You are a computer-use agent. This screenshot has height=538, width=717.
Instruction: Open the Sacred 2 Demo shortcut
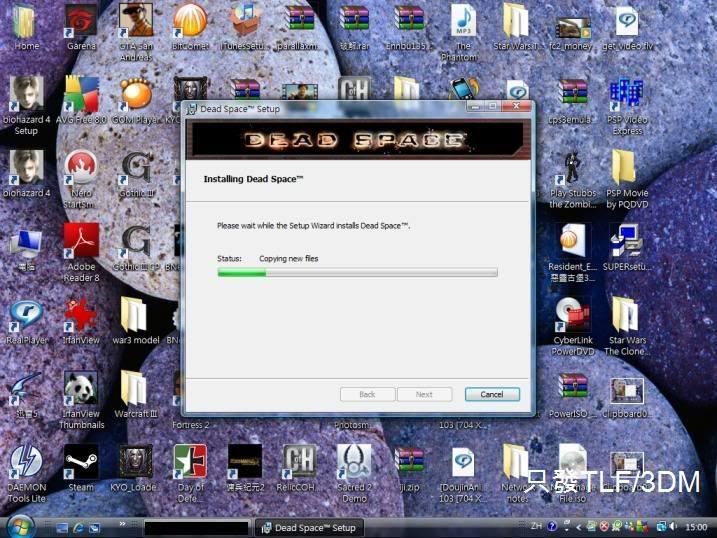(x=354, y=463)
